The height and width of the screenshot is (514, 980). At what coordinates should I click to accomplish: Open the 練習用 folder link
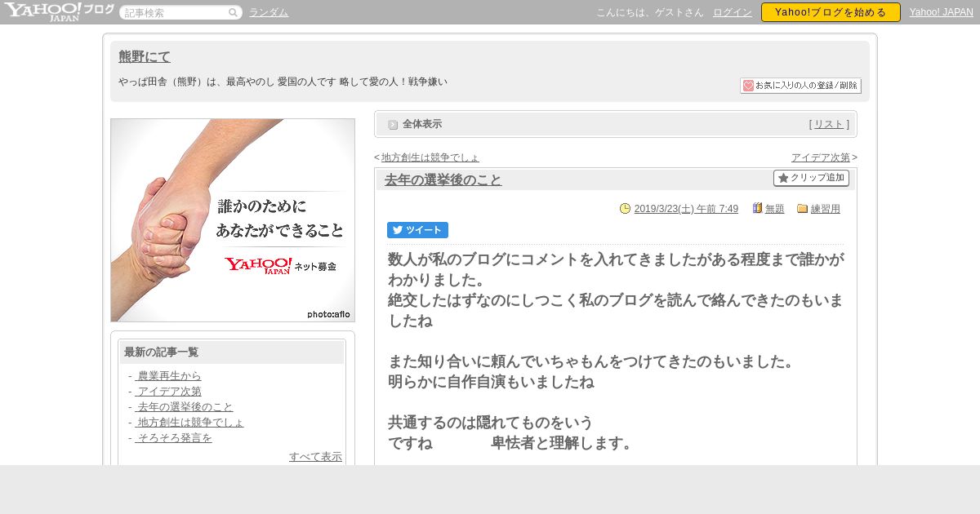pos(826,209)
